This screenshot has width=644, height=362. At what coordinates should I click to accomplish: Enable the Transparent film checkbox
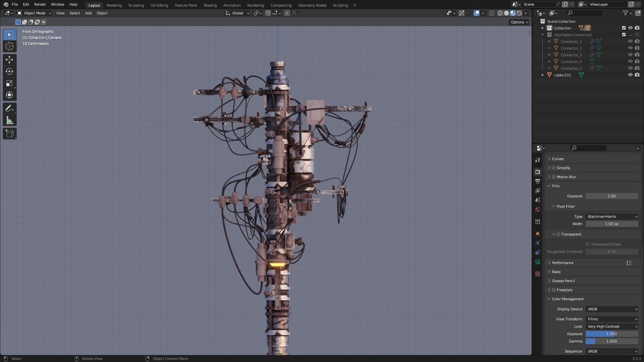(558, 234)
